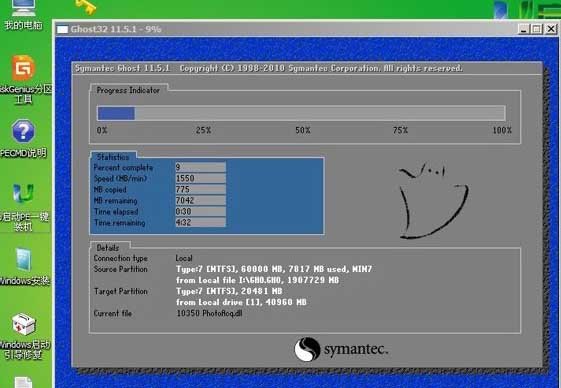Click the Time remaining label
Screen dimensions: 561x388
(119, 223)
